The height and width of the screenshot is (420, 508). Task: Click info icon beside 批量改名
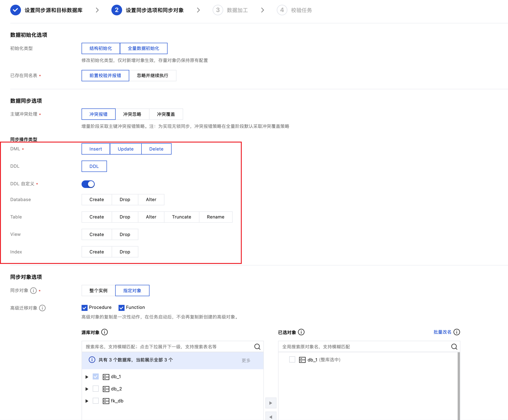[x=457, y=332]
